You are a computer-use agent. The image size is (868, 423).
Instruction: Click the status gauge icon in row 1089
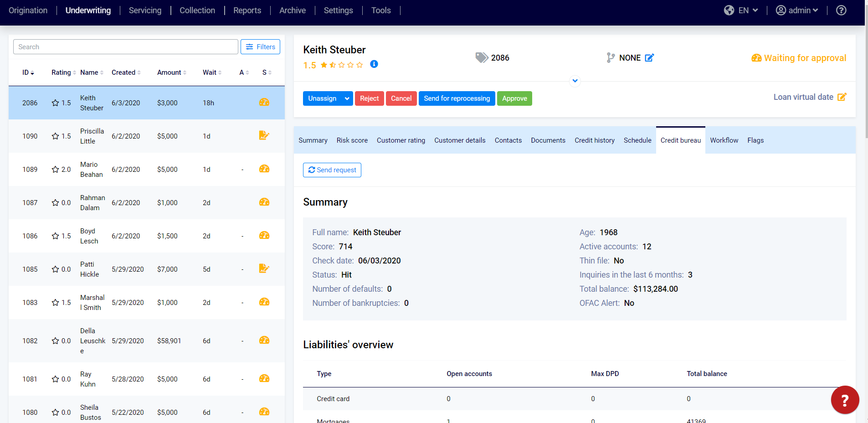coord(264,169)
